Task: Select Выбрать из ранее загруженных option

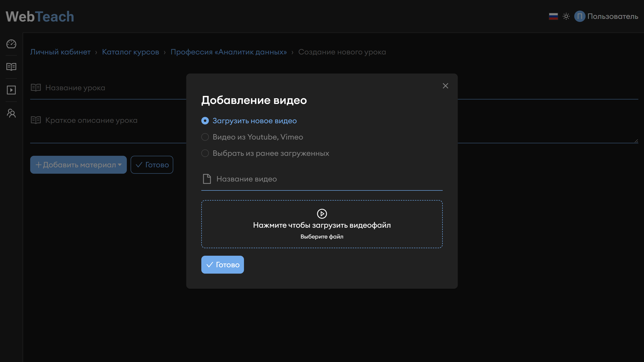Action: coord(205,153)
